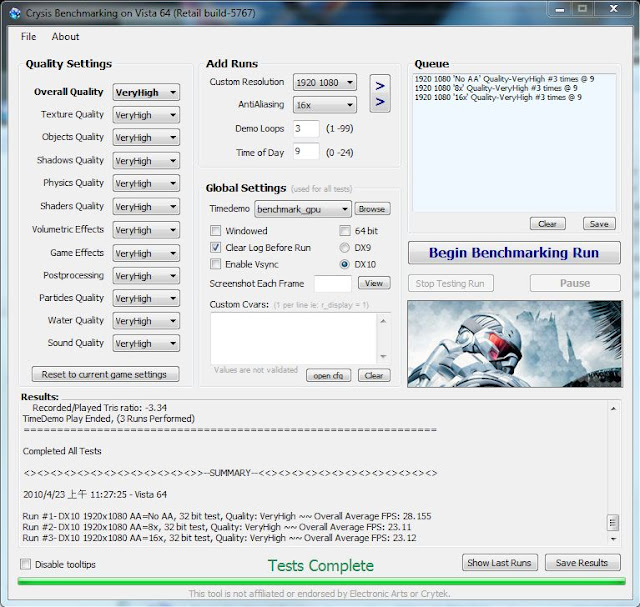Click the timestamp line '2010/4/23'

(95, 494)
